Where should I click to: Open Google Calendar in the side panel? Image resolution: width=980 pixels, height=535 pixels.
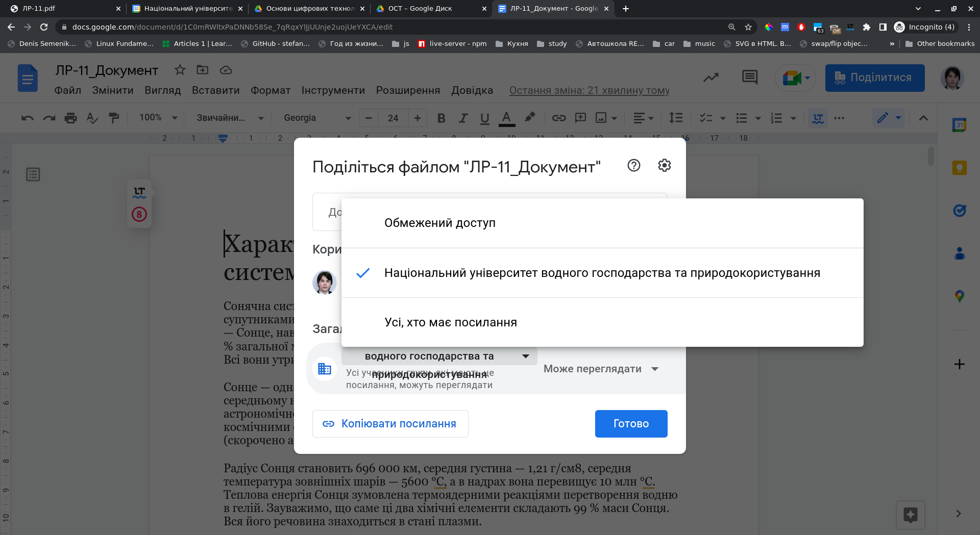coord(959,125)
